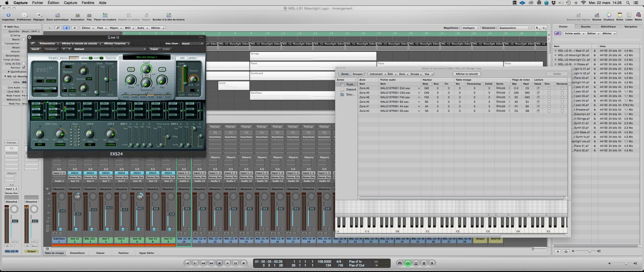644x272 pixels.
Task: Enable One-shot for Zone #3
Action: pos(549,93)
